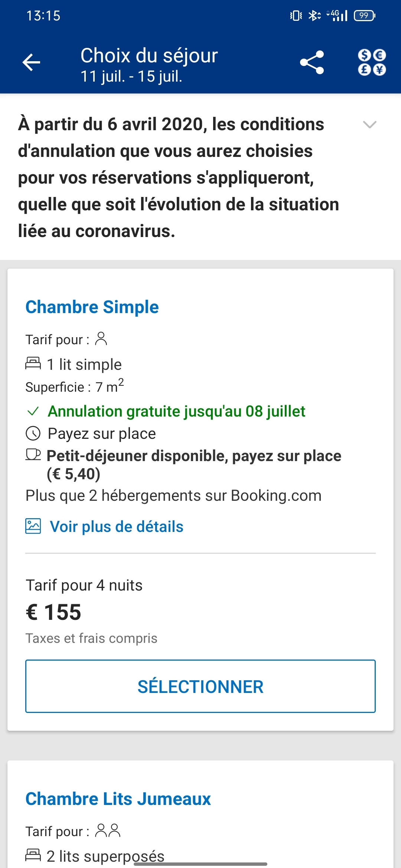Open Voir plus de détails link

click(117, 527)
